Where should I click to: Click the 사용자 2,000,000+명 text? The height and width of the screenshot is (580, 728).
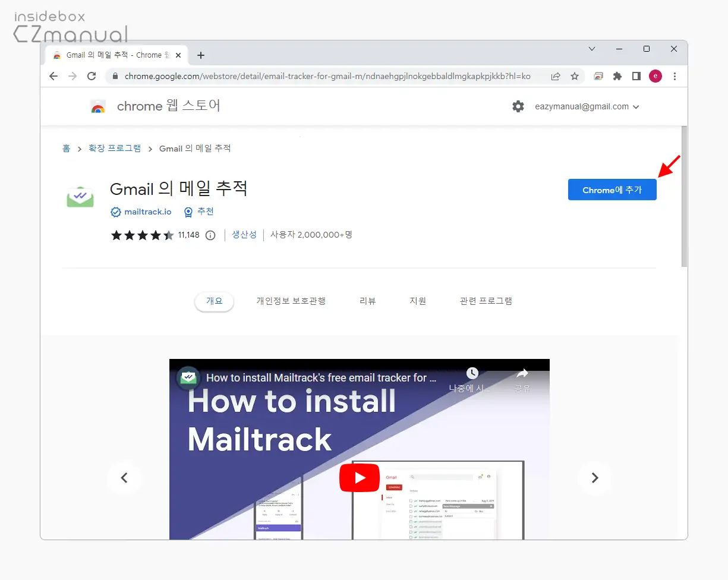(311, 235)
